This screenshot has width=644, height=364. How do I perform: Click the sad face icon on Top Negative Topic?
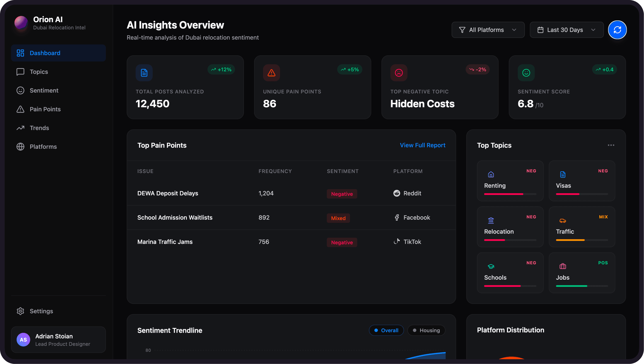coord(399,73)
